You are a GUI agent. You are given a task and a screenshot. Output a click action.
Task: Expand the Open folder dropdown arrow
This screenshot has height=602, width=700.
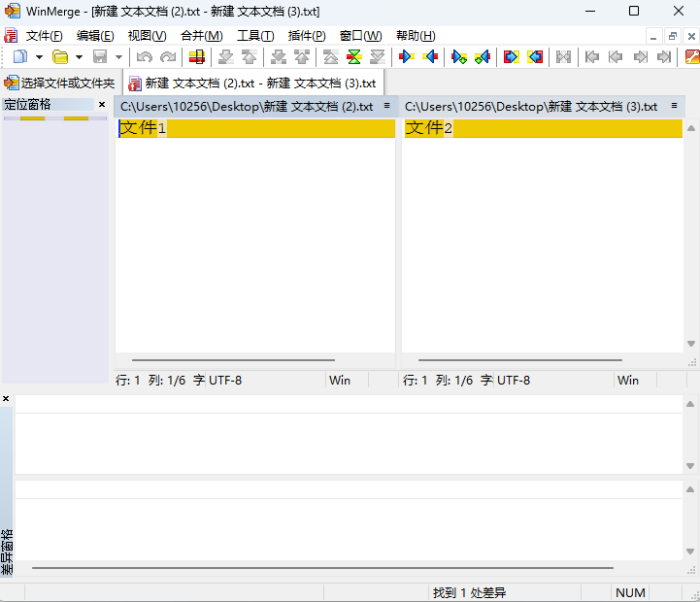click(79, 57)
